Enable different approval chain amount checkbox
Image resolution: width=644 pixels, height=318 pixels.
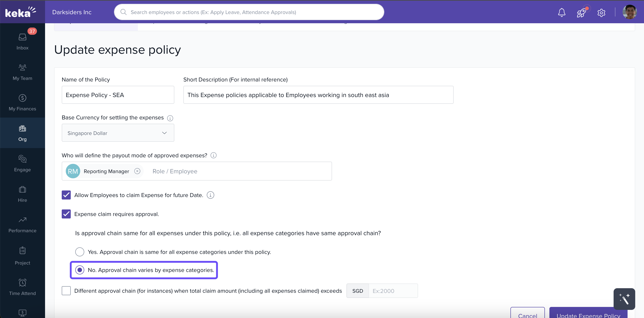[x=66, y=291]
